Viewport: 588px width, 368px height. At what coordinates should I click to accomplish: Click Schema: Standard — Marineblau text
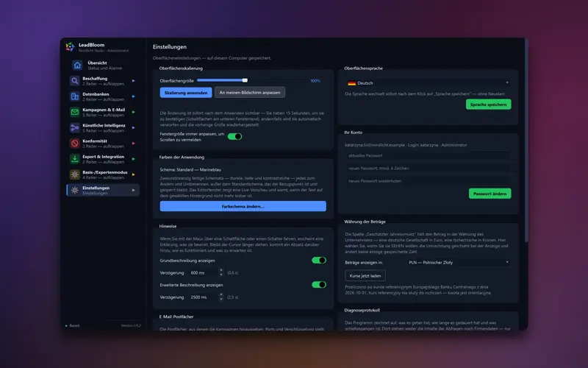point(190,170)
